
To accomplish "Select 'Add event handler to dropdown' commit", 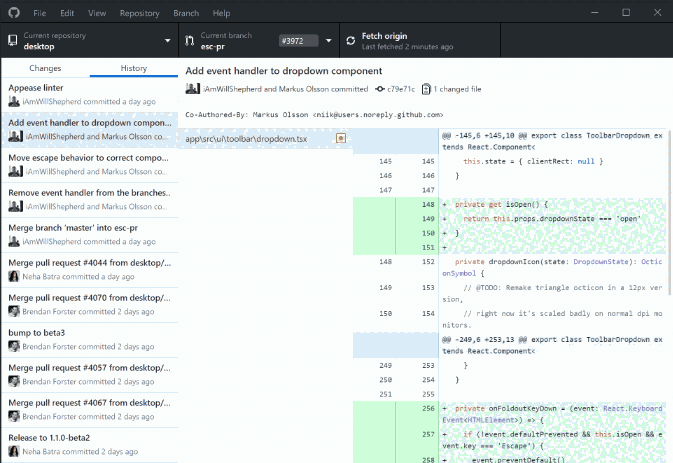I will (x=89, y=130).
